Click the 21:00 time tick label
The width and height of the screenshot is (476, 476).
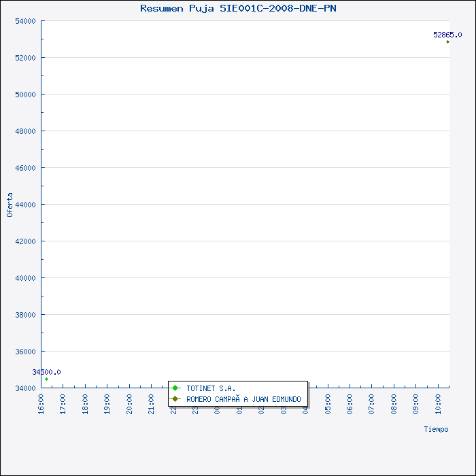coord(152,403)
